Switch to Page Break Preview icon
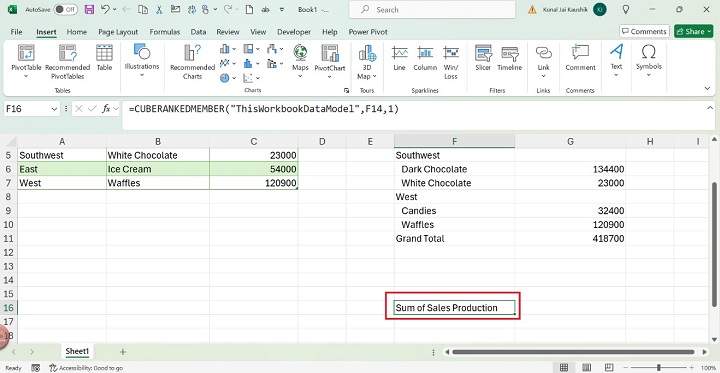Image resolution: width=720 pixels, height=373 pixels. 608,367
